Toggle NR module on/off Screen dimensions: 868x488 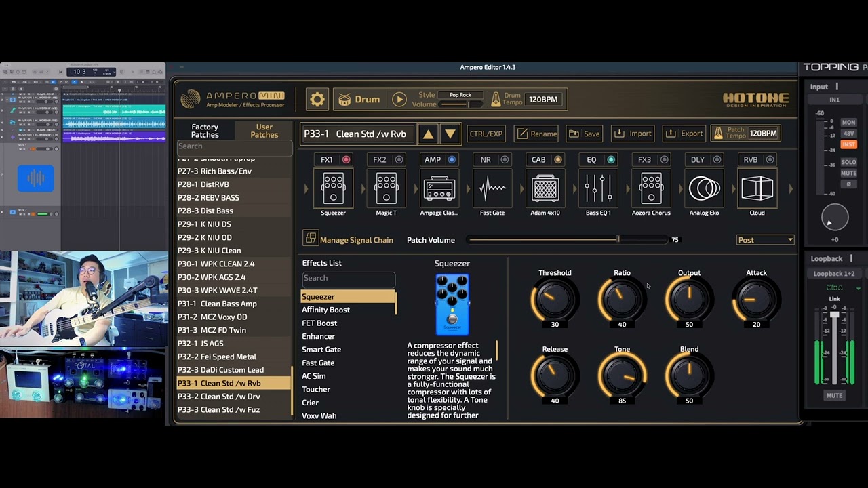[505, 160]
